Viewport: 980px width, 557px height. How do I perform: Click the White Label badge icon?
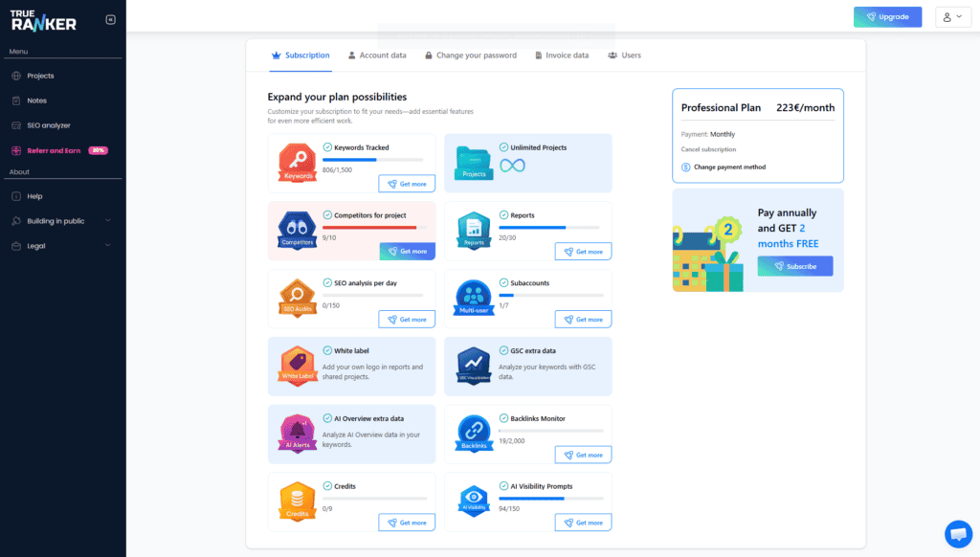click(x=297, y=366)
